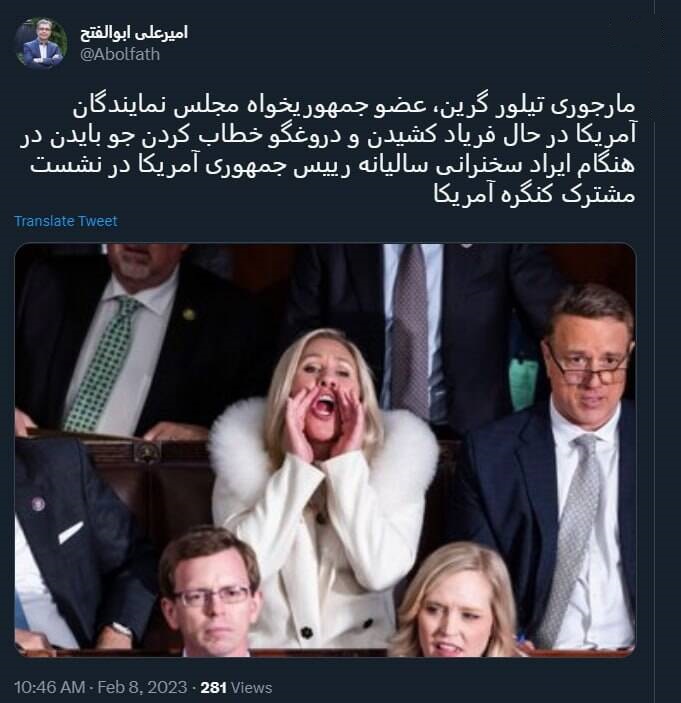Click the Translate Tweet link
Screen dimensions: 681x703
(x=66, y=221)
